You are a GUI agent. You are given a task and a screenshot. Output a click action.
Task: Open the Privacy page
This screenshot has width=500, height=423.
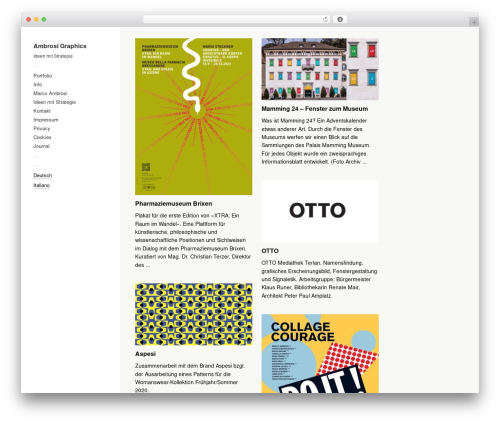tap(42, 128)
